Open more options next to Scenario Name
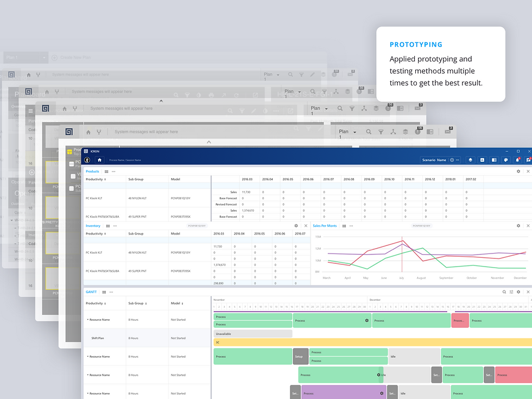 point(457,160)
